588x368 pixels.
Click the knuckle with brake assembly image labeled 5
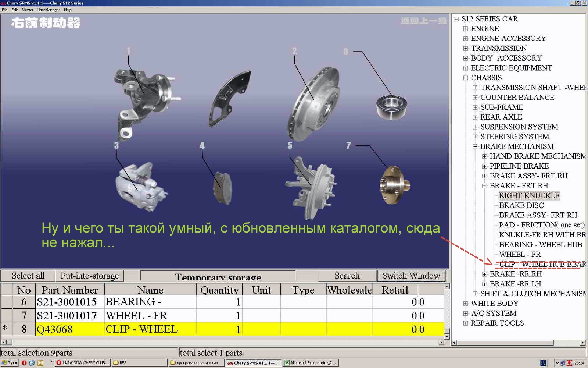(x=311, y=188)
